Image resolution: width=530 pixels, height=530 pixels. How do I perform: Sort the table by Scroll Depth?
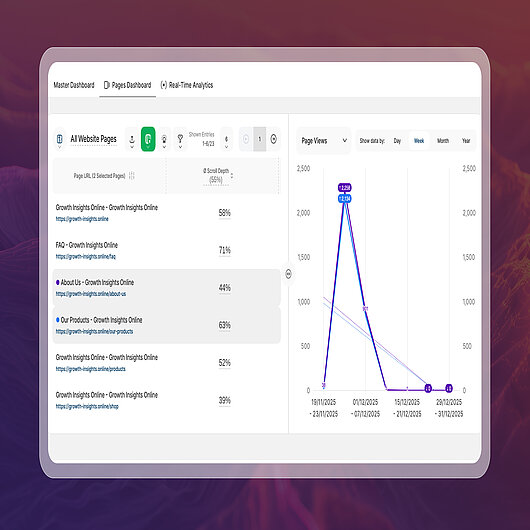[x=232, y=176]
